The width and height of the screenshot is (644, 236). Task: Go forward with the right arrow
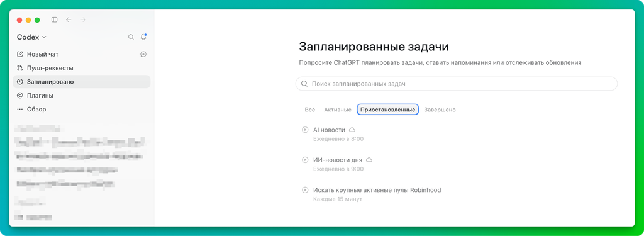pos(82,20)
